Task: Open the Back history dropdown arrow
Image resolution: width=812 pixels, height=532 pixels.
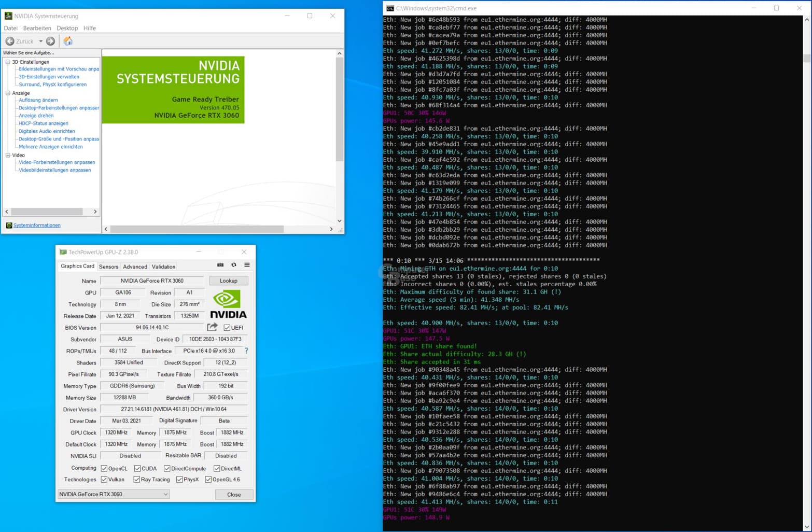Action: pos(41,41)
